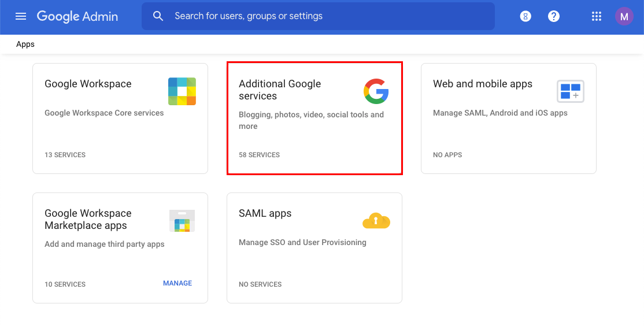Click the Apps breadcrumb
644x326 pixels.
pos(25,45)
